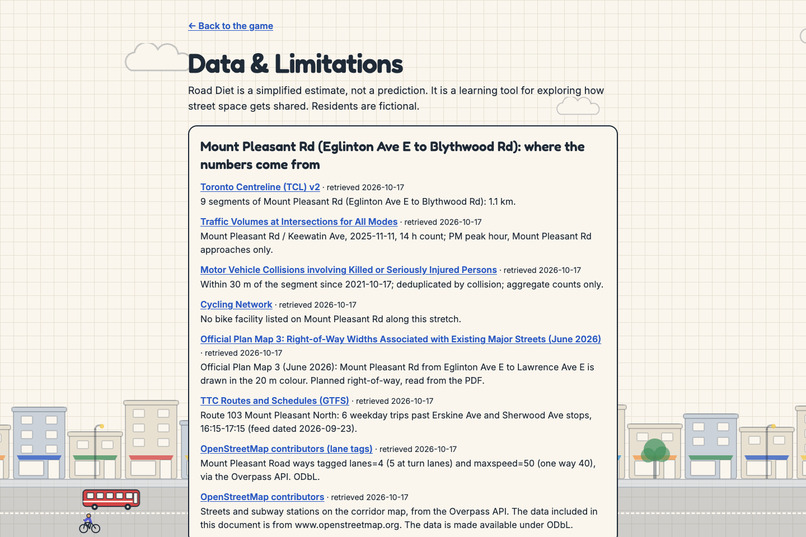
Task: Go back via 'Back to the game' link
Action: click(230, 26)
